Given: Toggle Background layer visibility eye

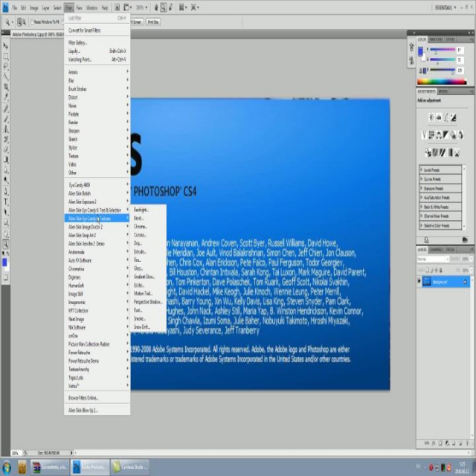Looking at the screenshot, I should (x=419, y=282).
